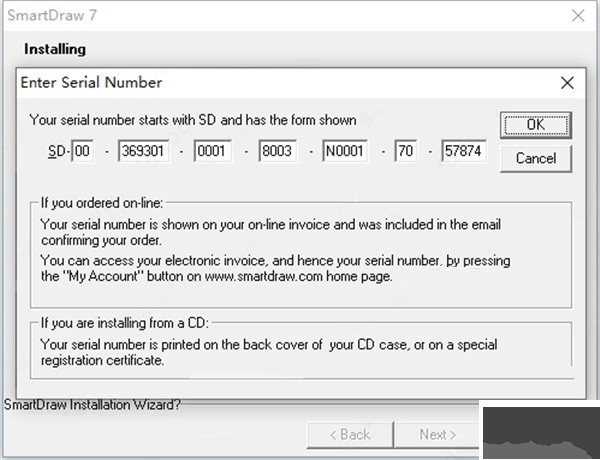Focus the serial field containing 369301
This screenshot has height=460, width=600.
pos(143,151)
